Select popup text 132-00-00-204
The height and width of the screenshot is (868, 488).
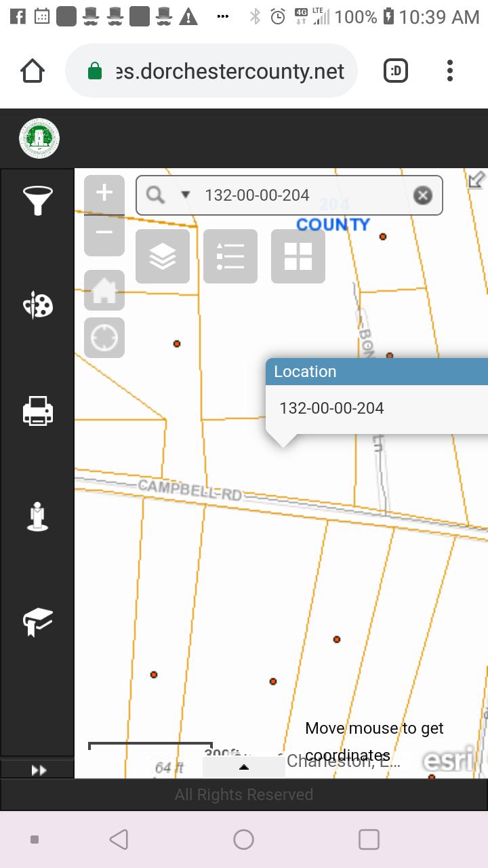[331, 408]
